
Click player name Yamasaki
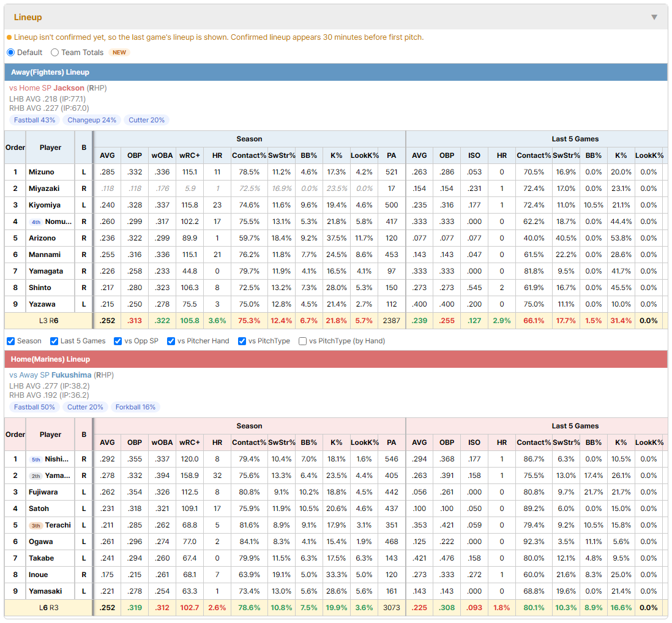pyautogui.click(x=45, y=591)
